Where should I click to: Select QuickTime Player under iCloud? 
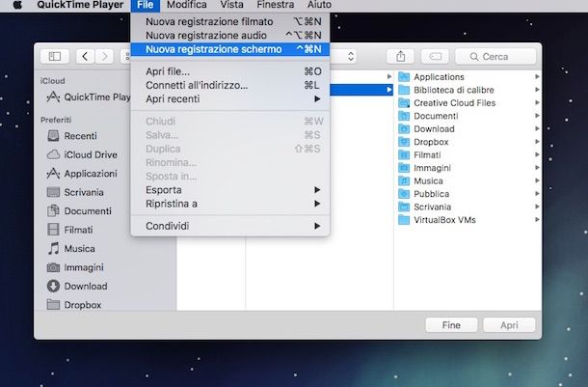(x=88, y=97)
